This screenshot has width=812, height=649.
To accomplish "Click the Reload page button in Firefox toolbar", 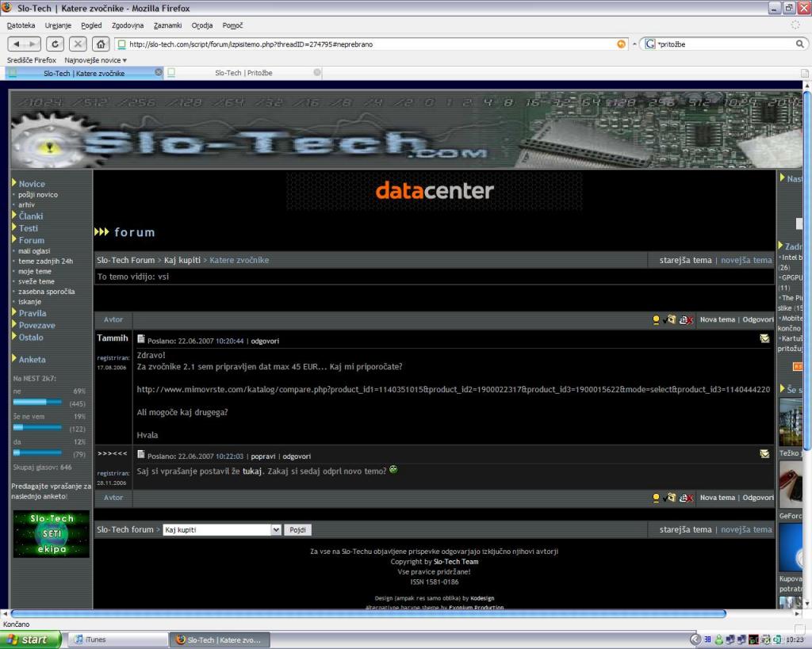I will (55, 44).
